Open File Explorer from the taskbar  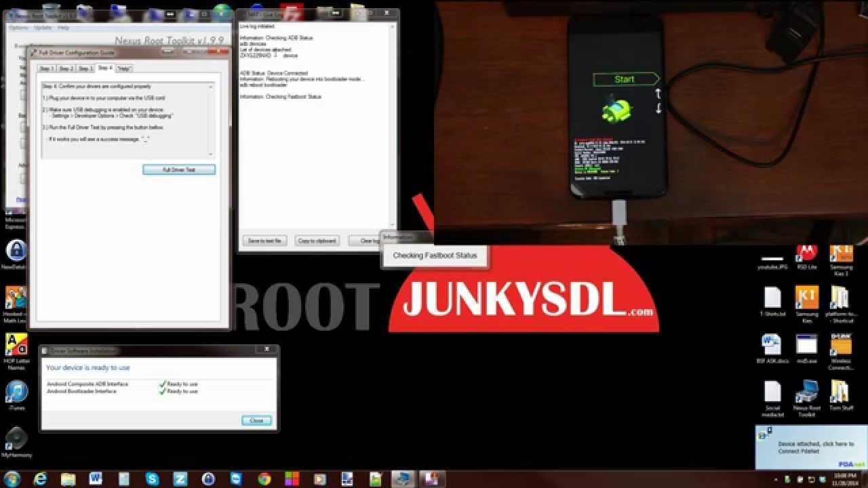click(x=68, y=479)
